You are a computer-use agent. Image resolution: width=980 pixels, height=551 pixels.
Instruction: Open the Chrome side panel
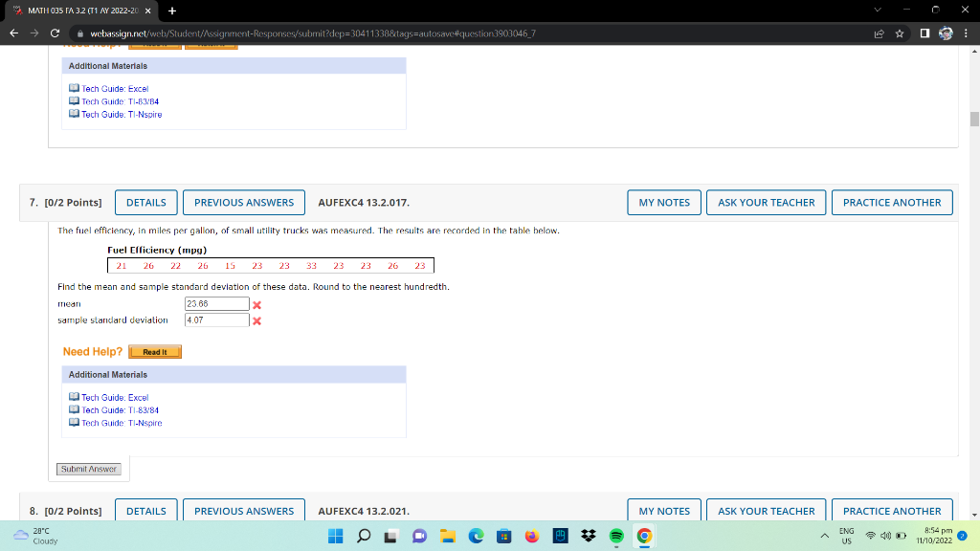[x=924, y=33]
